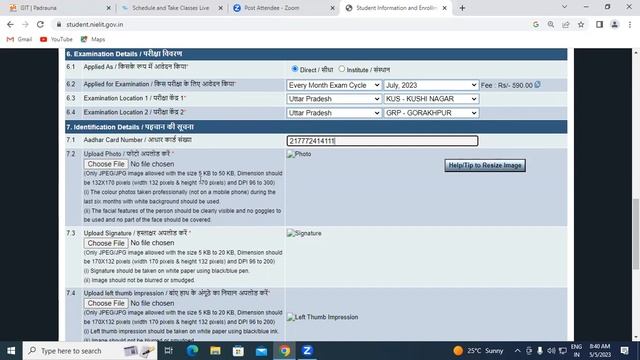Click the address bar showing student.nielit.gov.in
The image size is (640, 360).
(294, 24)
